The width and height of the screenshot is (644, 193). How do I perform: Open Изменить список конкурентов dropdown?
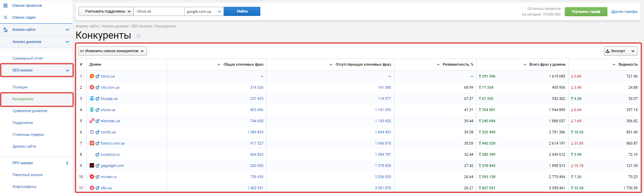click(113, 51)
